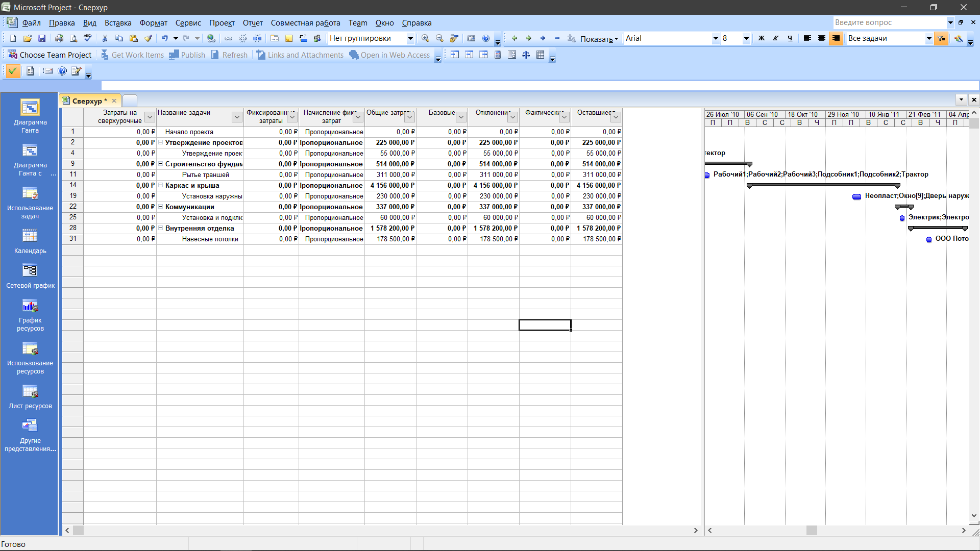Open filter arrow for 'Общие затраты' column

[x=410, y=117]
